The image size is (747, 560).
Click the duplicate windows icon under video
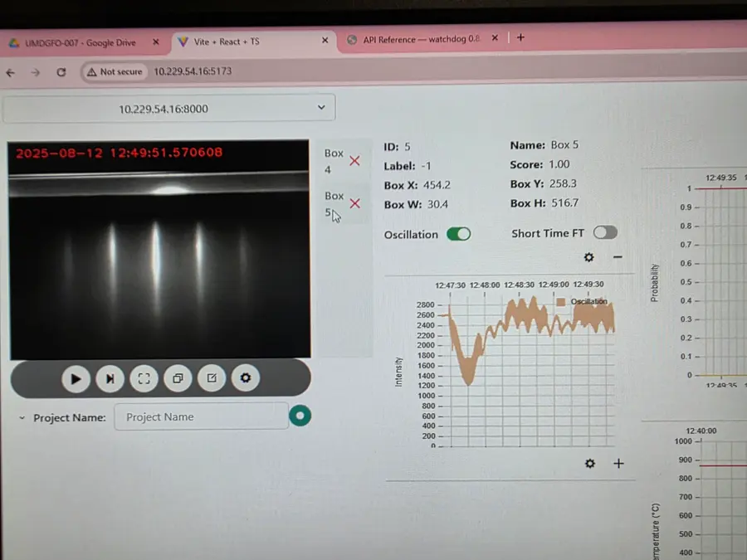(x=178, y=378)
